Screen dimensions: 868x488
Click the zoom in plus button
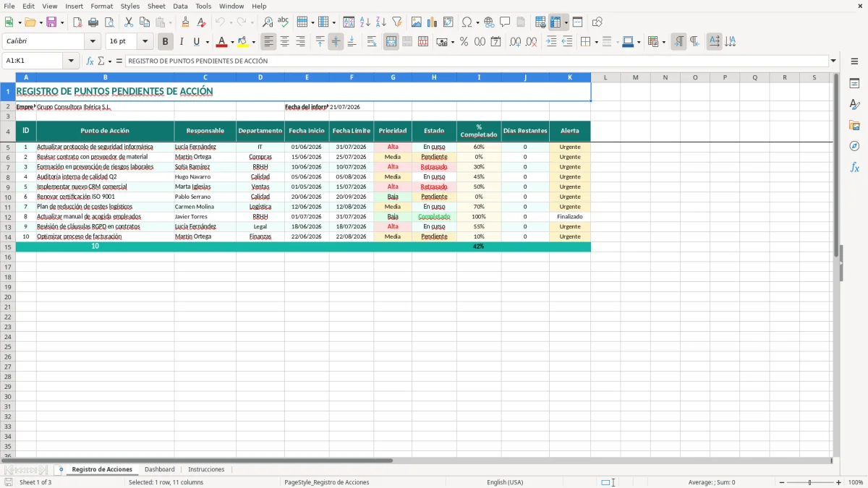point(838,482)
